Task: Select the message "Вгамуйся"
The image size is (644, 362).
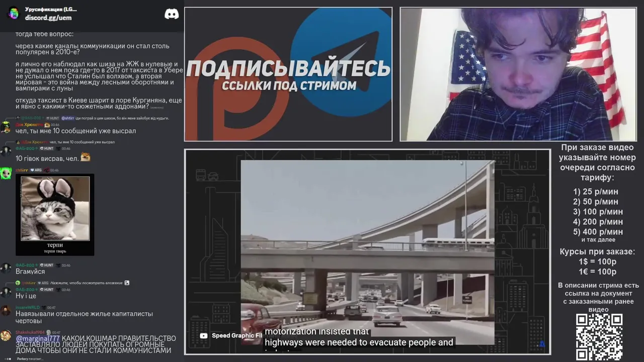Action: tap(30, 271)
